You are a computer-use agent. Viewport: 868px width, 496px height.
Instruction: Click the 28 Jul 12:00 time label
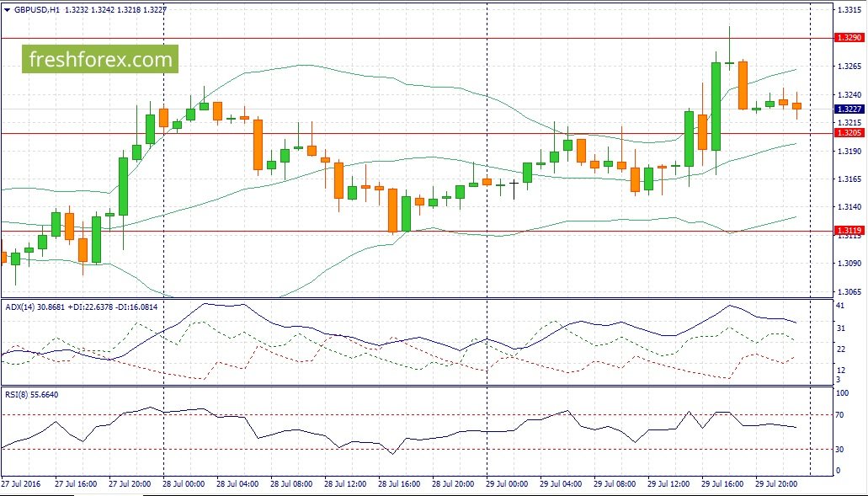click(x=346, y=483)
